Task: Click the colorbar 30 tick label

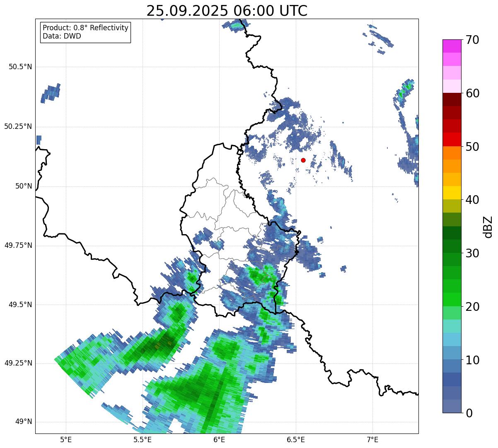Action: [472, 253]
